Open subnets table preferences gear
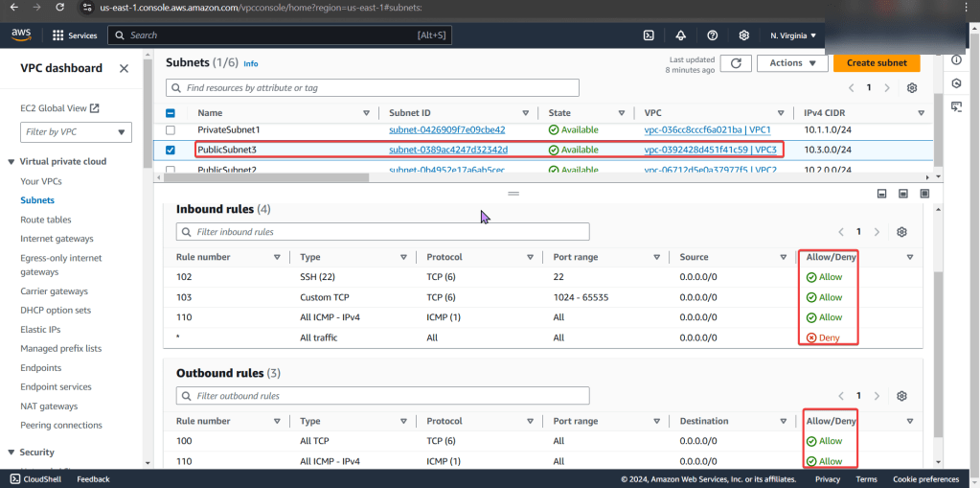Viewport: 980px width, 488px height. 912,87
